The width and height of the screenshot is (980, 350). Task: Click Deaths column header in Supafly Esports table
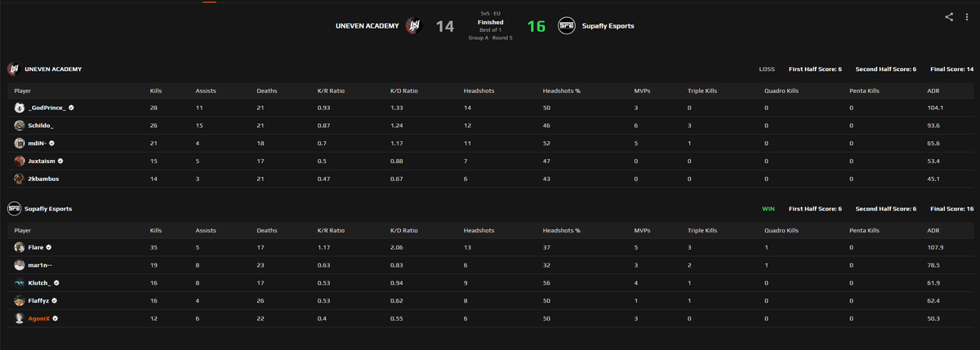pyautogui.click(x=266, y=231)
